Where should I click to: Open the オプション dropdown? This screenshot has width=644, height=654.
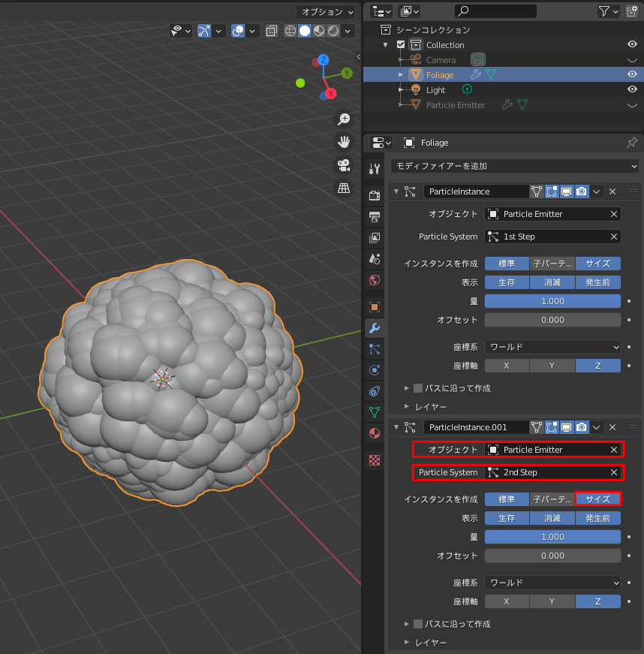(326, 12)
